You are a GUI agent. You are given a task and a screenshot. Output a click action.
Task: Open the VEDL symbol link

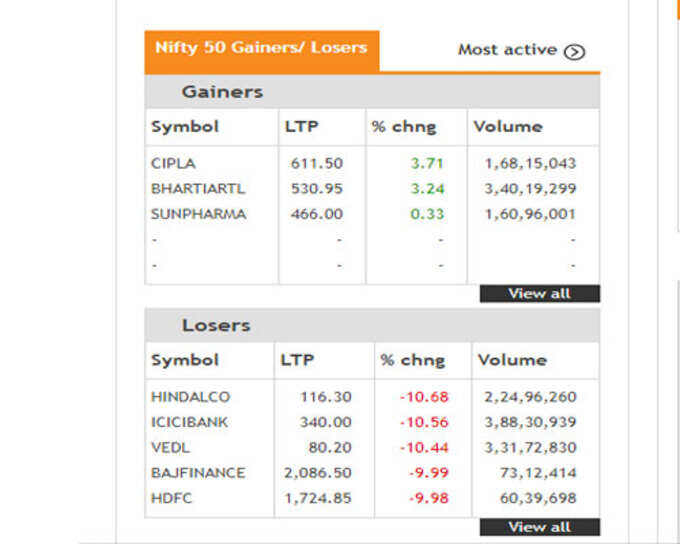(x=170, y=447)
